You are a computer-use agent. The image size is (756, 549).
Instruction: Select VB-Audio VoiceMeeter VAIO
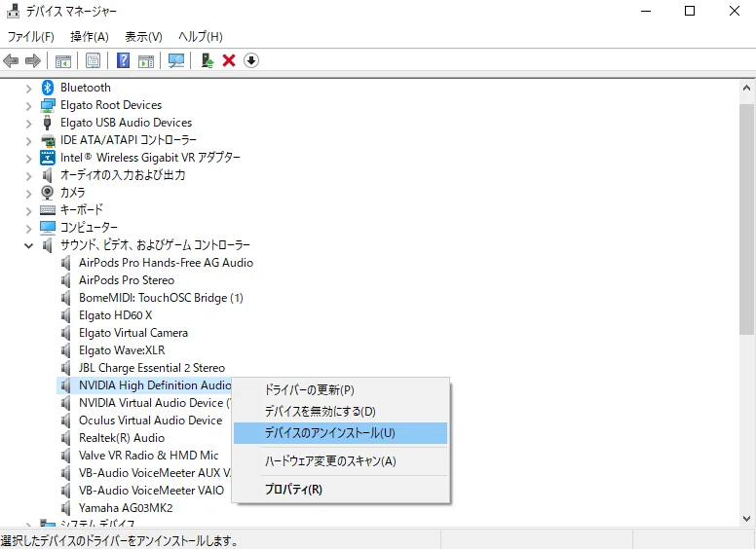(x=151, y=491)
